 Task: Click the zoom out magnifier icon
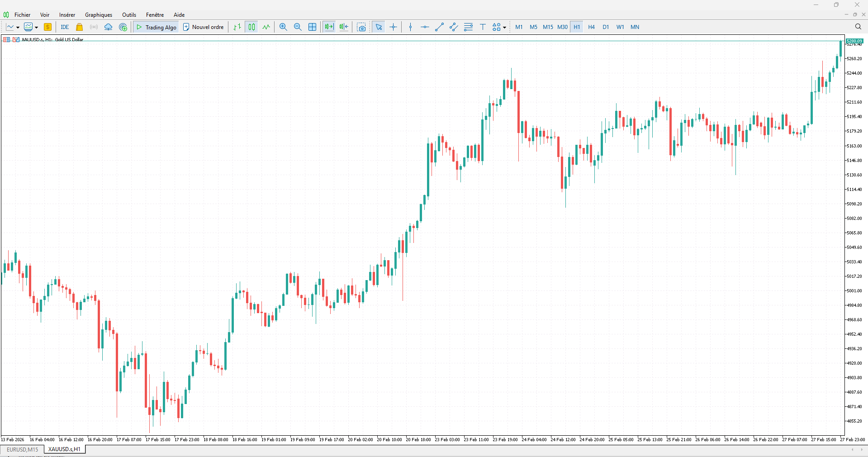coord(298,27)
